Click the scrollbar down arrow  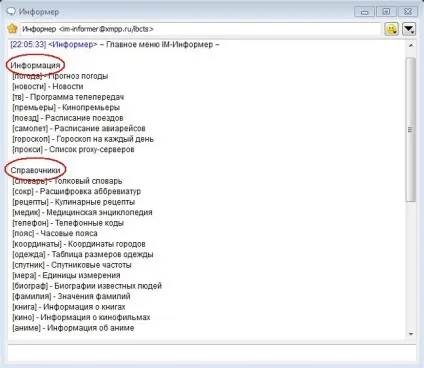411,334
